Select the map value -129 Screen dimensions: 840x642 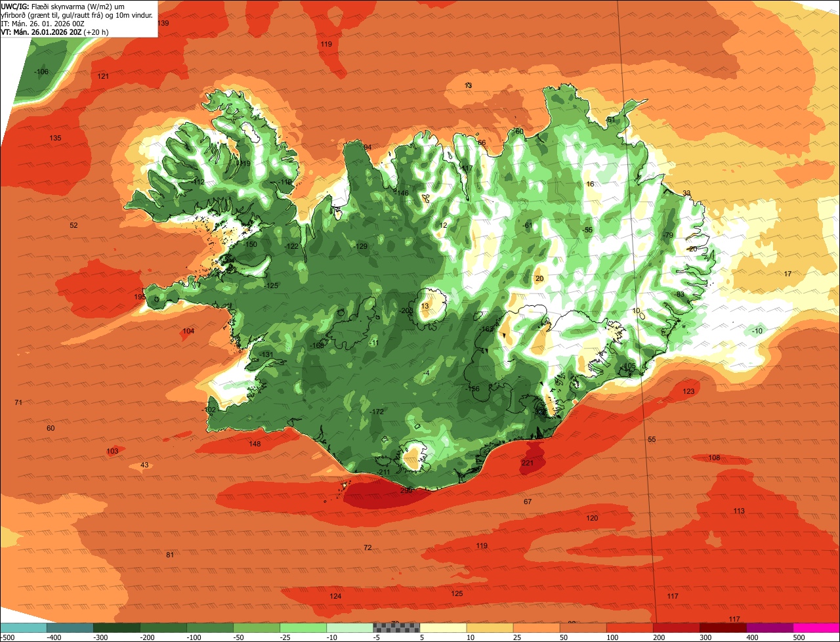pyautogui.click(x=361, y=246)
